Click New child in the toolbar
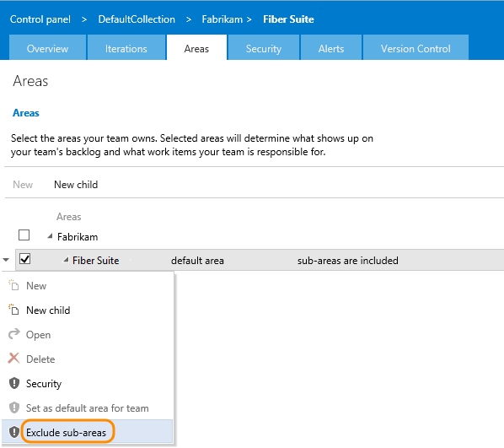The height and width of the screenshot is (448, 504). [x=76, y=185]
